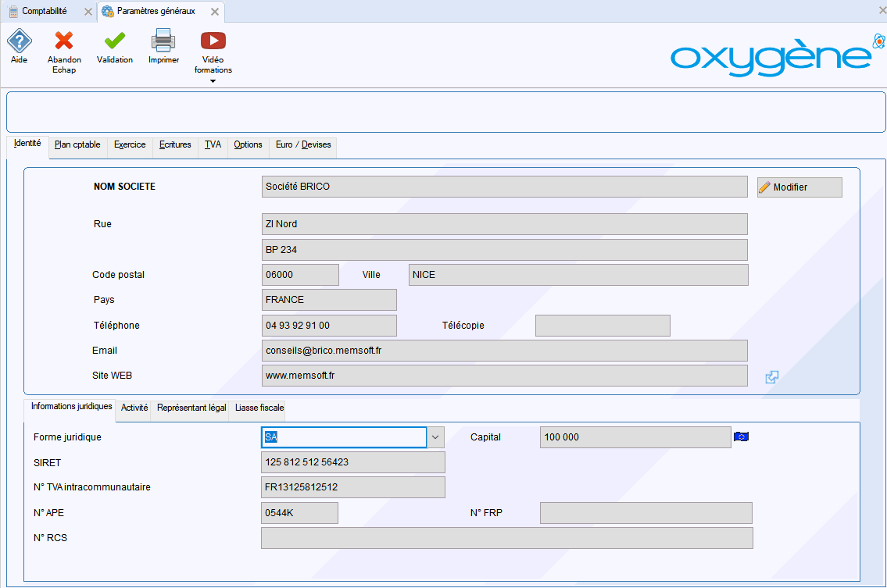Click the Ville field showing NICE
This screenshot has height=588, width=887.
point(578,275)
